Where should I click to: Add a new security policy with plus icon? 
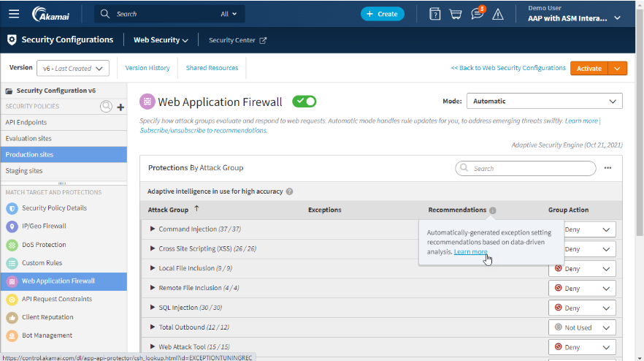click(x=120, y=107)
